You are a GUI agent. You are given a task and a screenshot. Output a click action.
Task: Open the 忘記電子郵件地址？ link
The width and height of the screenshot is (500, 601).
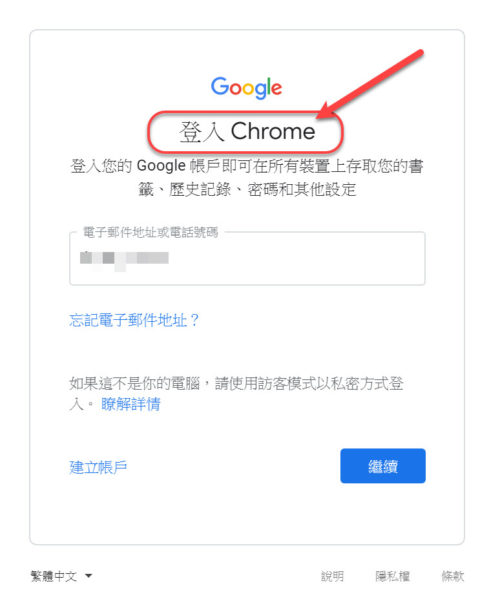pos(135,320)
